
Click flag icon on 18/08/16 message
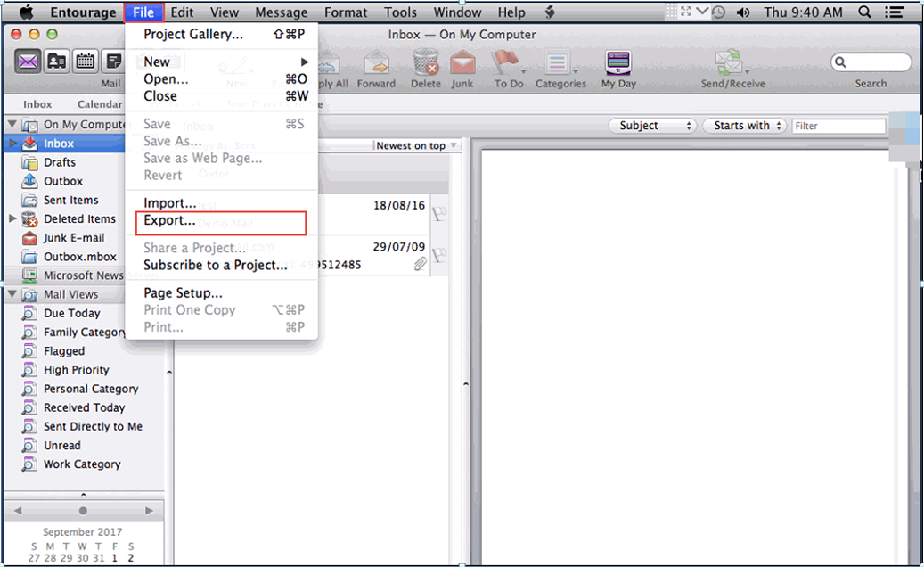[x=439, y=213]
